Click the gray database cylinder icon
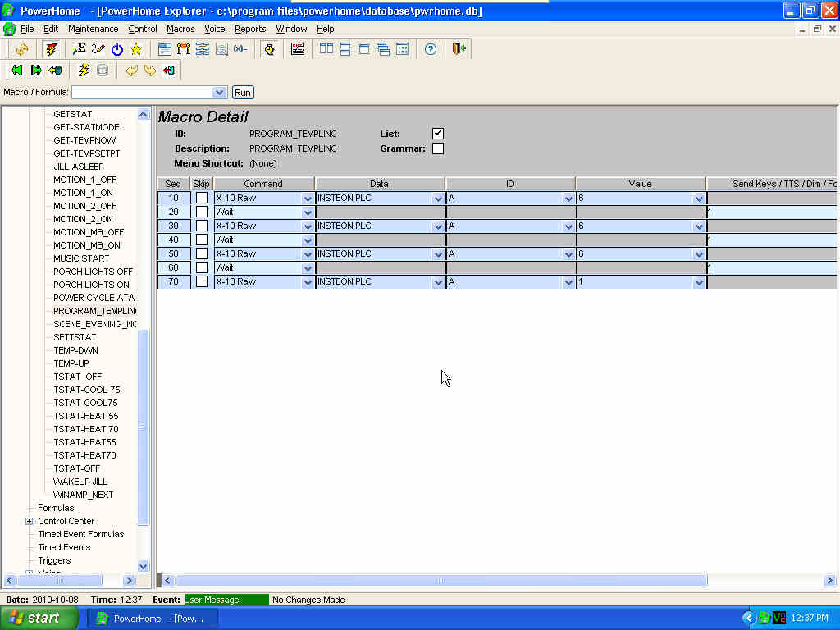 (x=103, y=71)
